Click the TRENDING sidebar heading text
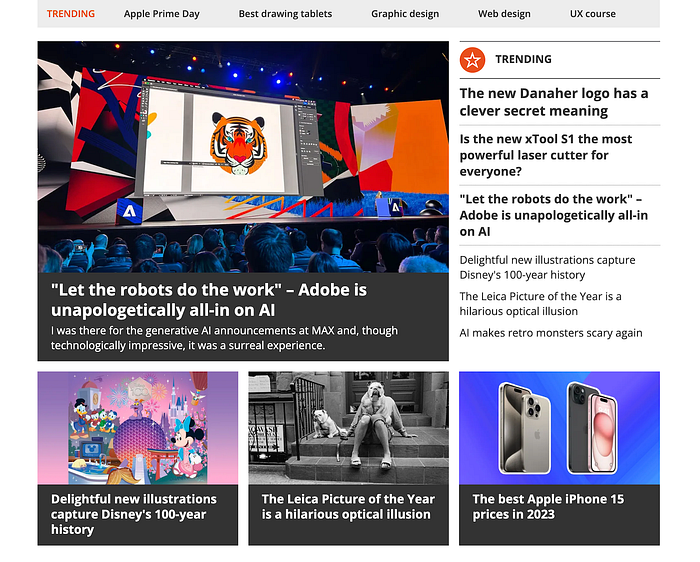The image size is (700, 562). pos(523,59)
